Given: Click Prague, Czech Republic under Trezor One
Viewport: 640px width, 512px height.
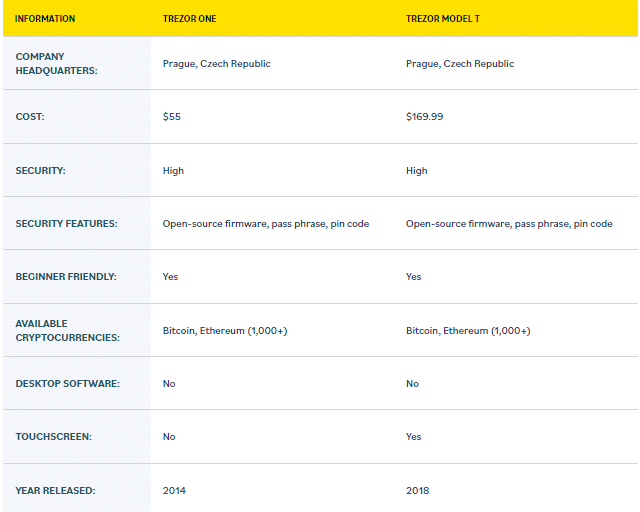Looking at the screenshot, I should (216, 64).
